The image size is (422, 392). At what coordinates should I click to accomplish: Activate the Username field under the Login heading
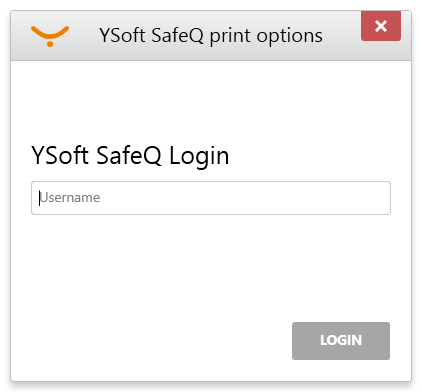tap(211, 198)
